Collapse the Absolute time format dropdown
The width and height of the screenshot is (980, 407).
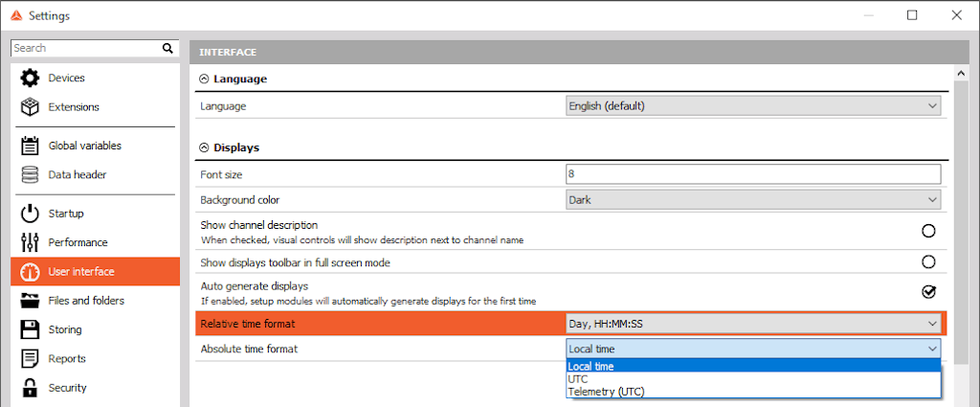coord(753,349)
